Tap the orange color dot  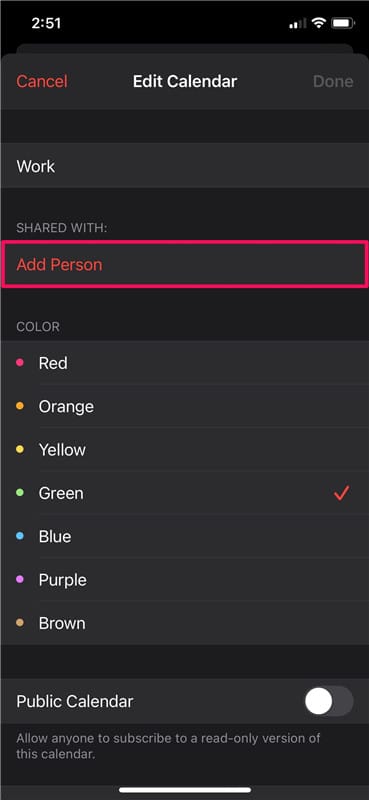click(x=20, y=406)
